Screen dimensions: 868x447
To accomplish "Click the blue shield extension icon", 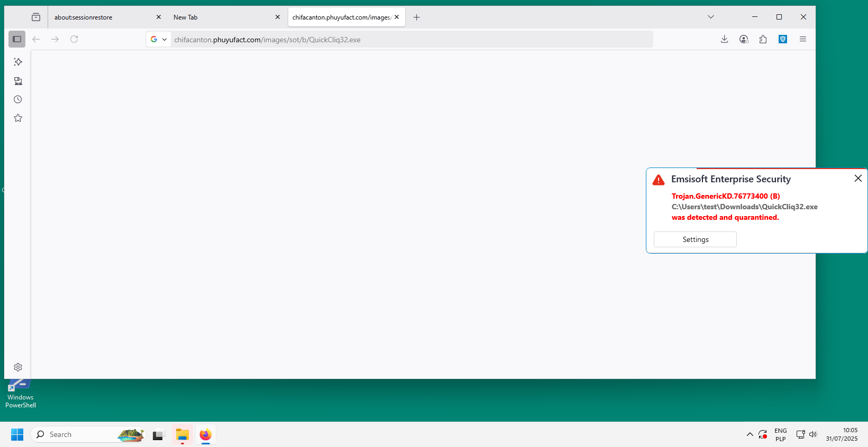I will click(x=783, y=39).
